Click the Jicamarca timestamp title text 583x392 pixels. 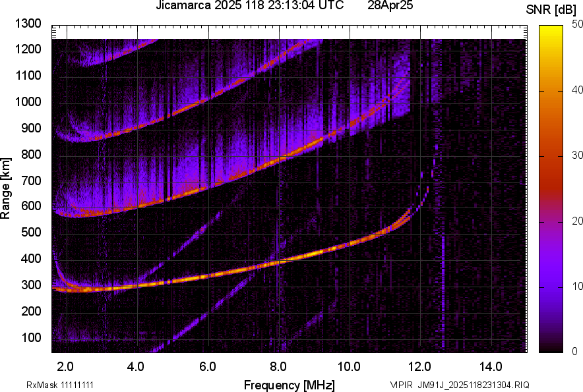pos(249,5)
